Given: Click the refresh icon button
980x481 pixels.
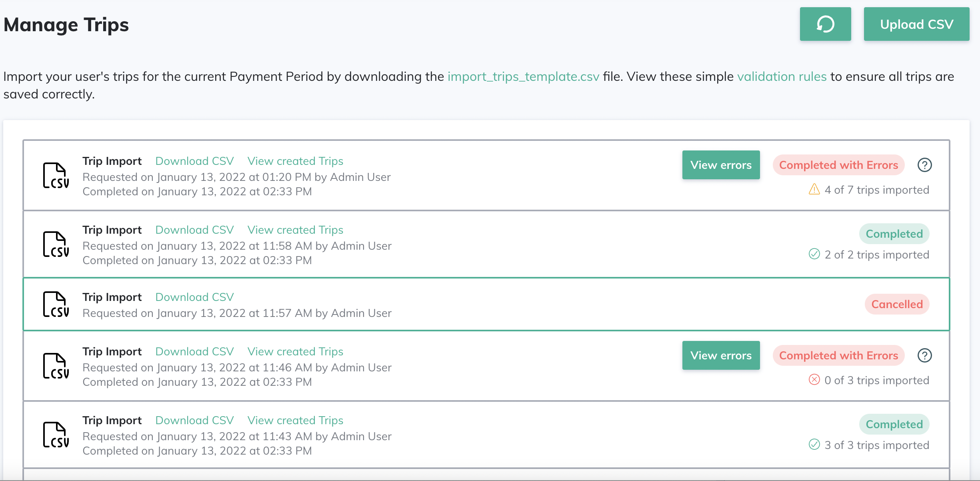Looking at the screenshot, I should pyautogui.click(x=825, y=24).
